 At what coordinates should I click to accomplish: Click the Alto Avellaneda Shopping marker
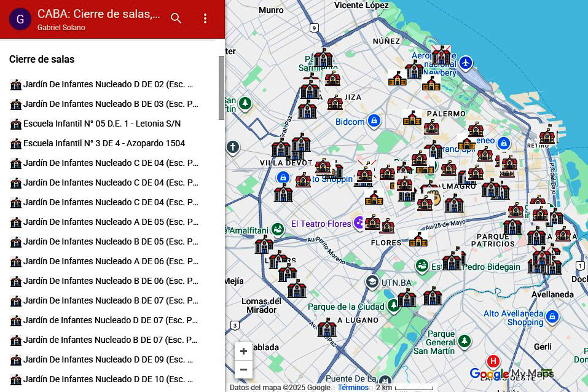click(552, 317)
